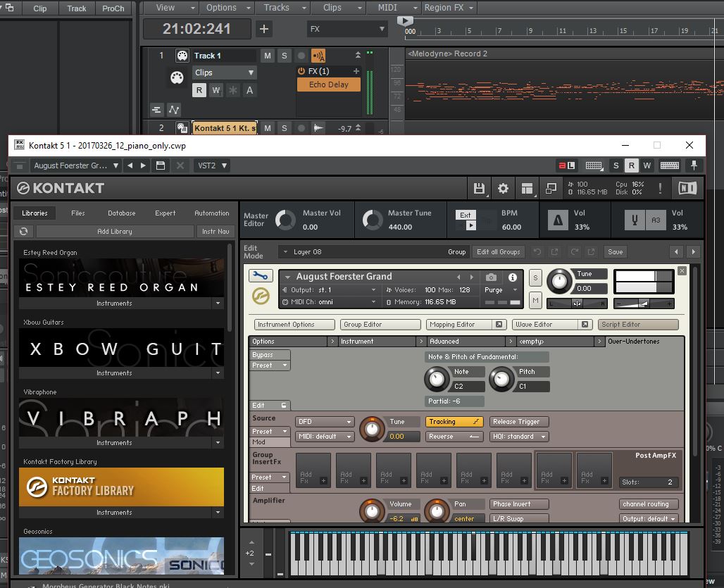Click the panic exclamation icon
This screenshot has height=588, width=724.
pos(660,188)
